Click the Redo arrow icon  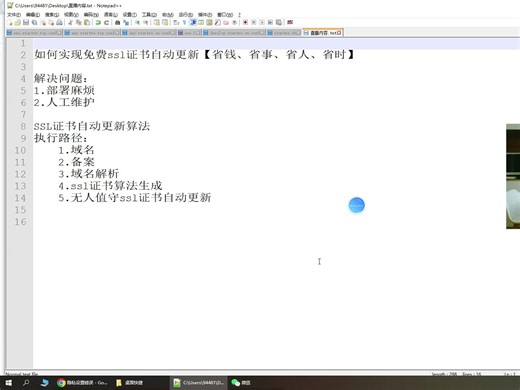[x=107, y=23]
